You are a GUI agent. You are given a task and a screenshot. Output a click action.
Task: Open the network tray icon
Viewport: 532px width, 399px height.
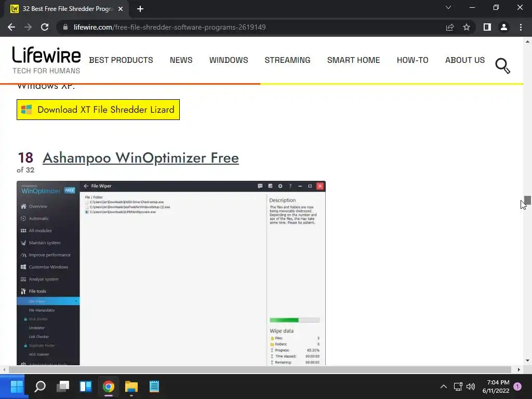(458, 387)
